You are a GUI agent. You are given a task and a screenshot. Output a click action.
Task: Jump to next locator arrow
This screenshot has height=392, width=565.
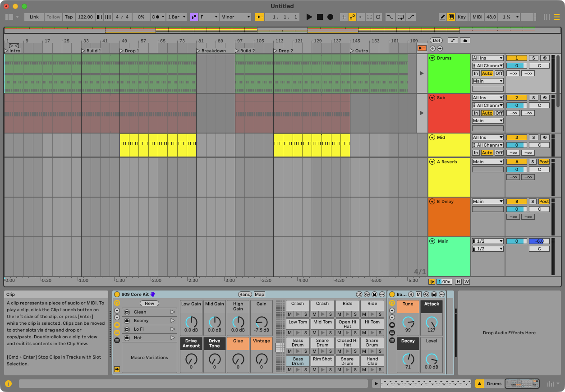click(x=440, y=48)
